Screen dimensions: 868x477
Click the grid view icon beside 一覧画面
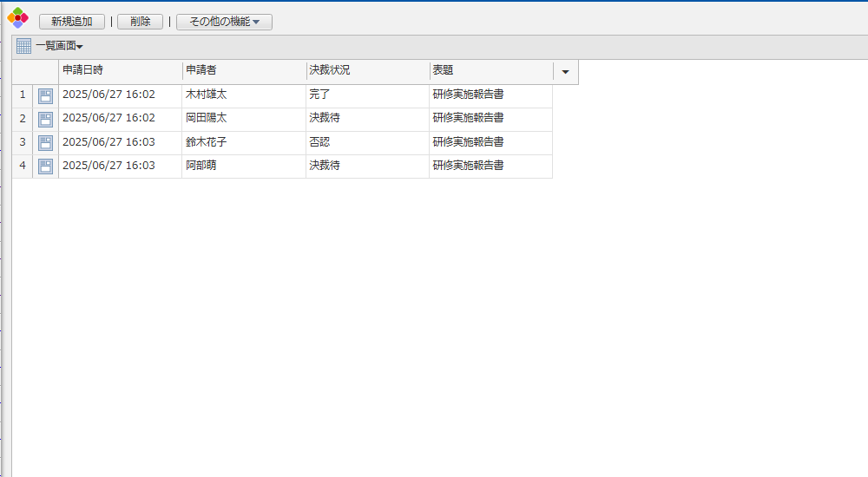click(23, 46)
